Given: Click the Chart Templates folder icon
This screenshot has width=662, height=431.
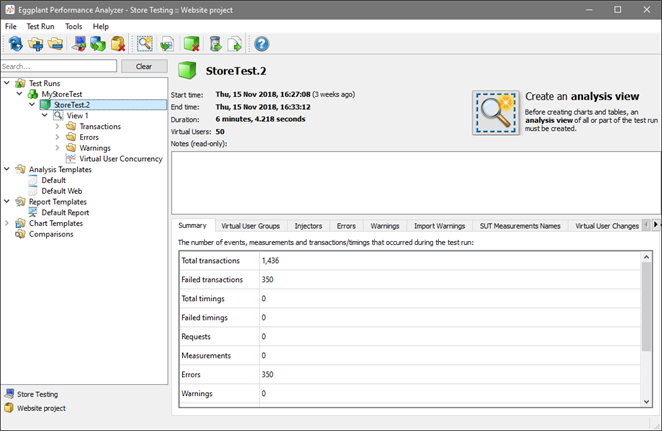Looking at the screenshot, I should coord(20,223).
